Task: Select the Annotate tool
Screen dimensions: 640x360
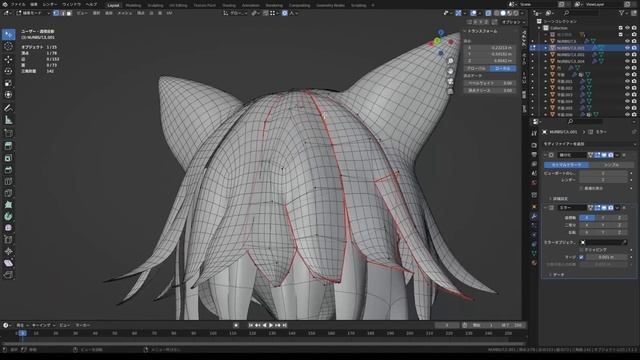Action: [x=8, y=108]
